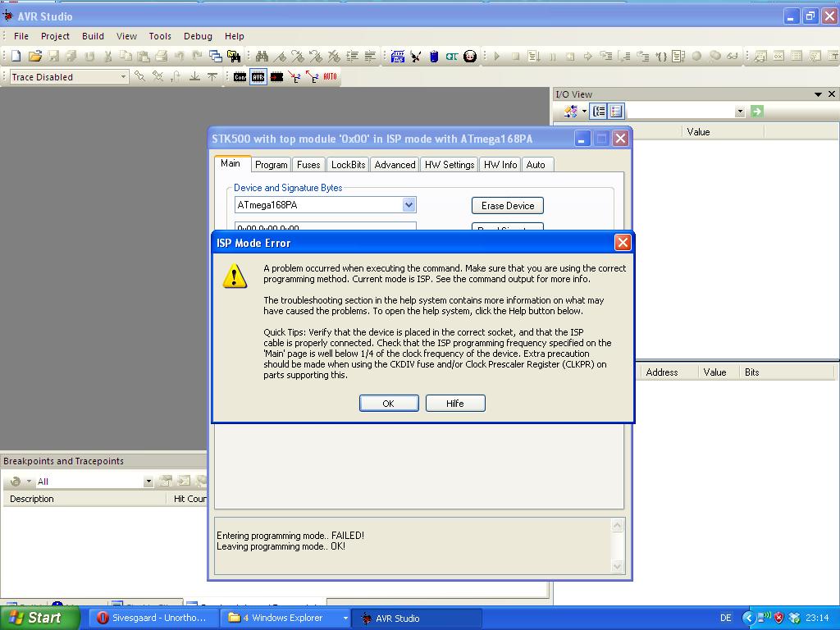The height and width of the screenshot is (630, 840).
Task: Switch to the Program tab
Action: click(x=271, y=164)
